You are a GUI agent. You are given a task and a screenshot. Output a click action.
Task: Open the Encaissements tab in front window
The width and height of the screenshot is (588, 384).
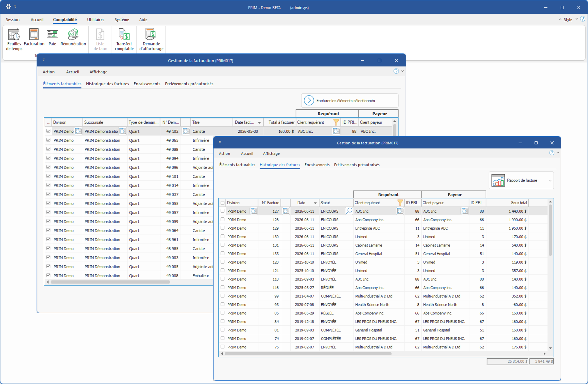coord(317,165)
